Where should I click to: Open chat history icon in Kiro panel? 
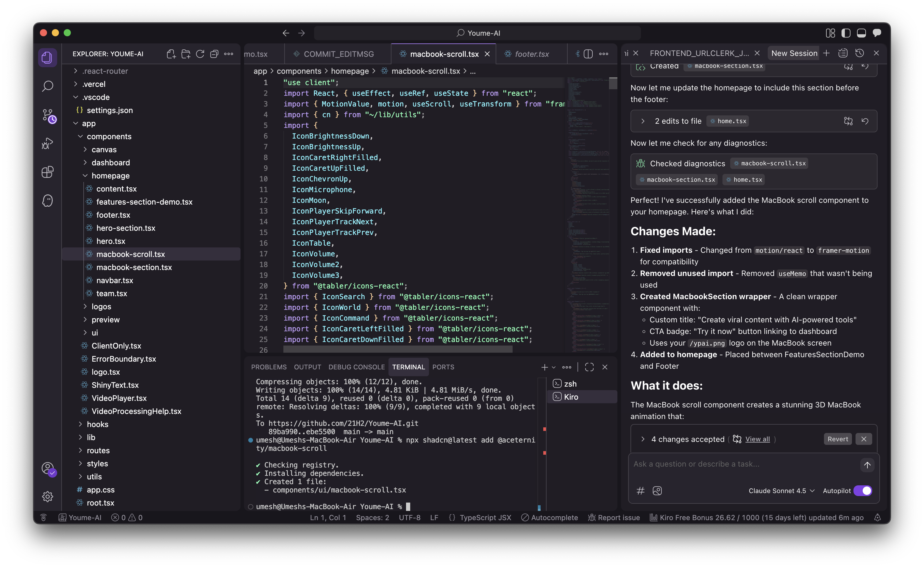[859, 53]
